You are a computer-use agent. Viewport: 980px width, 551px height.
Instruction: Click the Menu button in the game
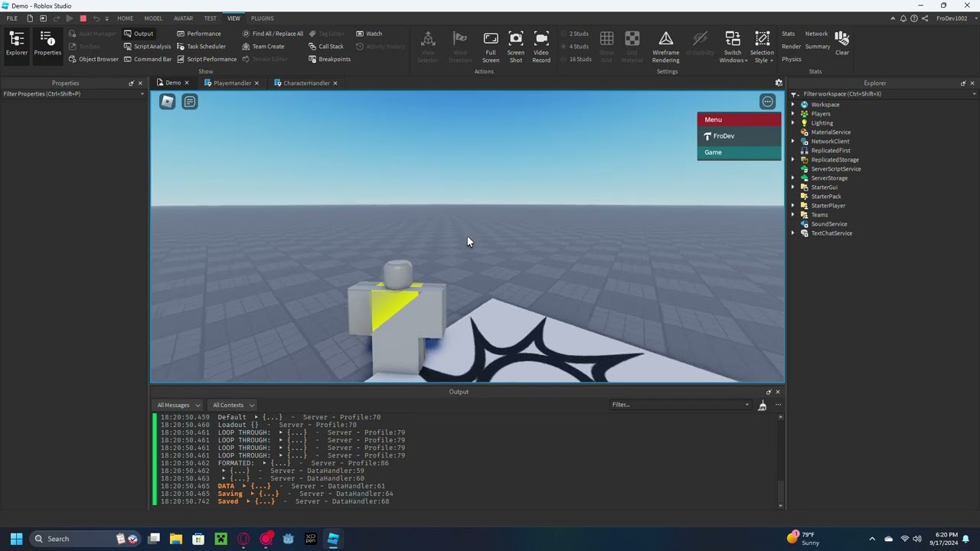click(738, 119)
